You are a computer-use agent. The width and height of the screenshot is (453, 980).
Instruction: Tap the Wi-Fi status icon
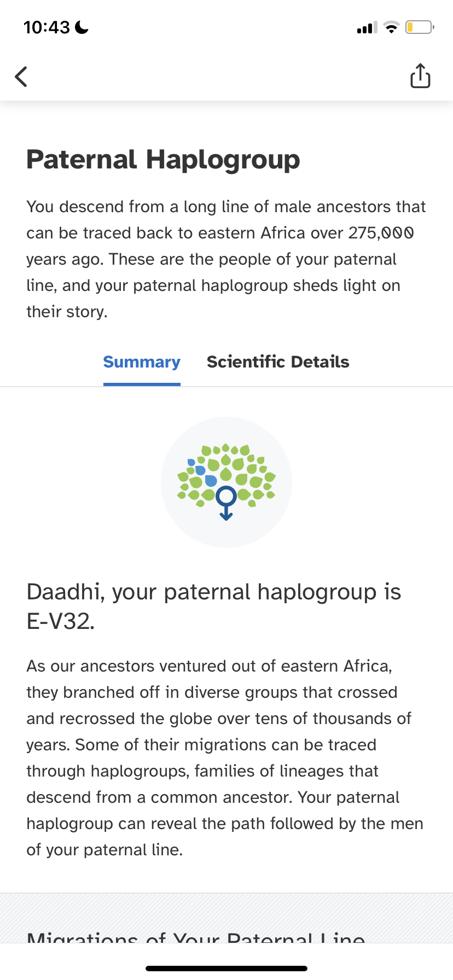click(391, 27)
